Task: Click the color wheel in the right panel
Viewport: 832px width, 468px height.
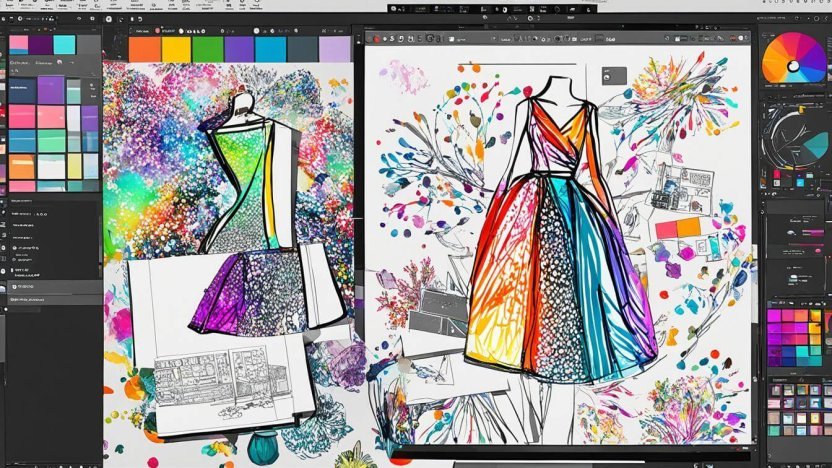Action: click(794, 58)
